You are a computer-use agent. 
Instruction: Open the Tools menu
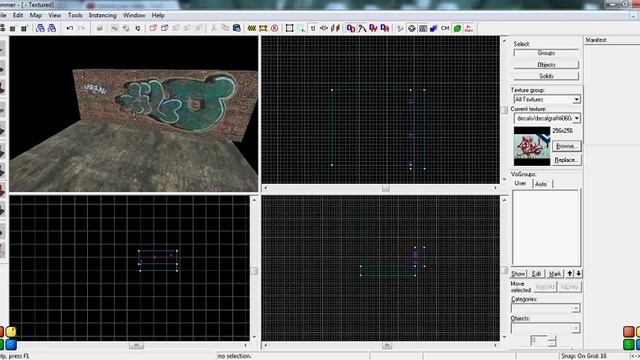point(75,15)
